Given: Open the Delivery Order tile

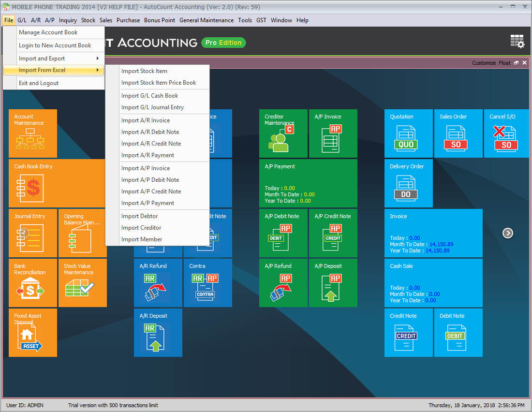Looking at the screenshot, I should tap(409, 183).
